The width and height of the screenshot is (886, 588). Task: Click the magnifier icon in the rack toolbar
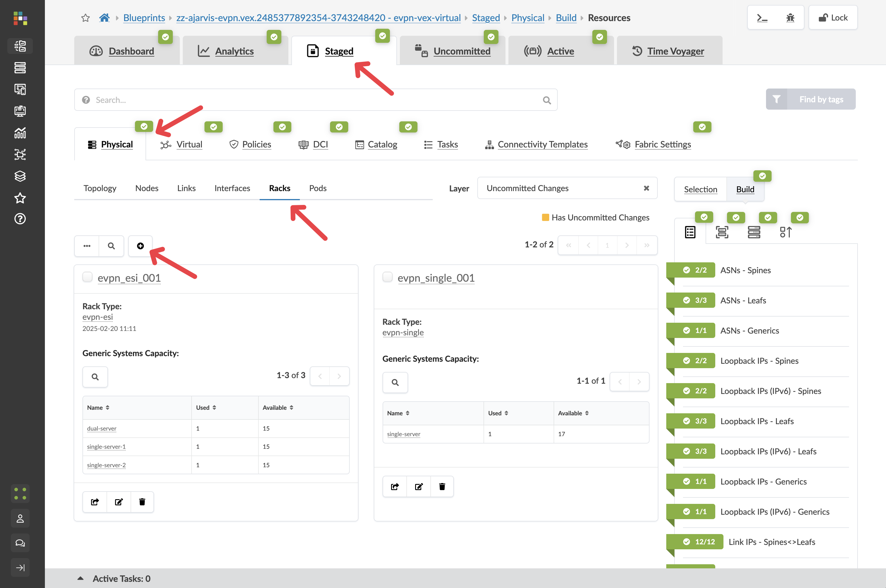pyautogui.click(x=111, y=246)
